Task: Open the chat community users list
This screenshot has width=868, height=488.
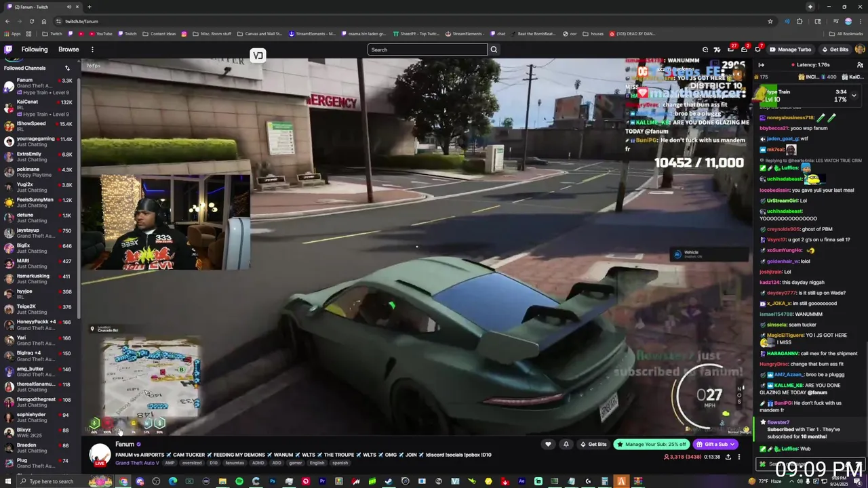Action: [x=860, y=64]
